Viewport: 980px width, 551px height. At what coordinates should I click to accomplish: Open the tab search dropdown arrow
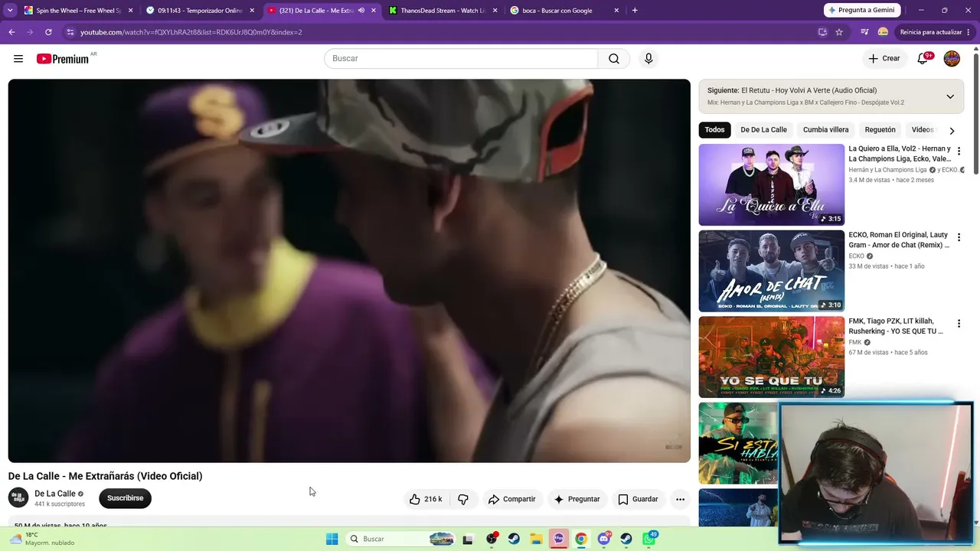click(10, 11)
